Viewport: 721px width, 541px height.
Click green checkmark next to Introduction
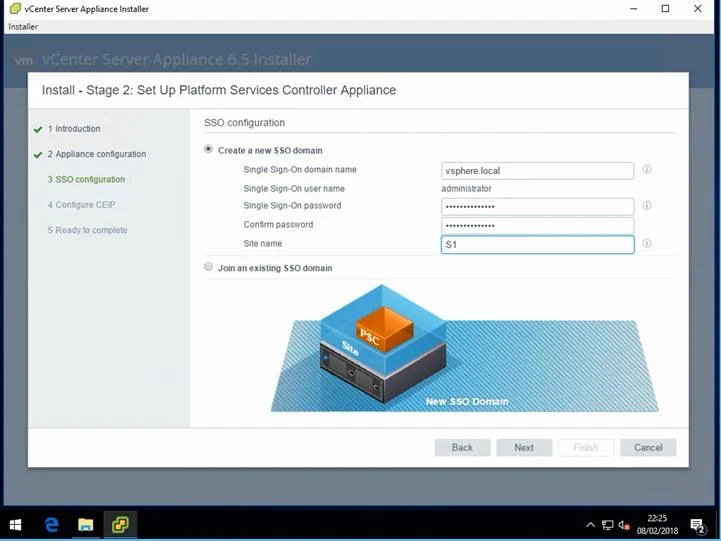[x=38, y=130]
